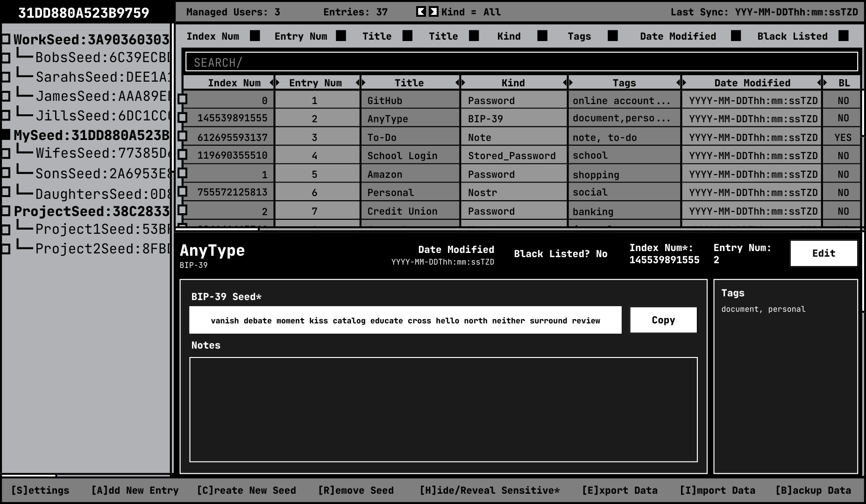Click the table's horizontal scrollbar thumb
866x504 pixels.
pyautogui.click(x=217, y=229)
